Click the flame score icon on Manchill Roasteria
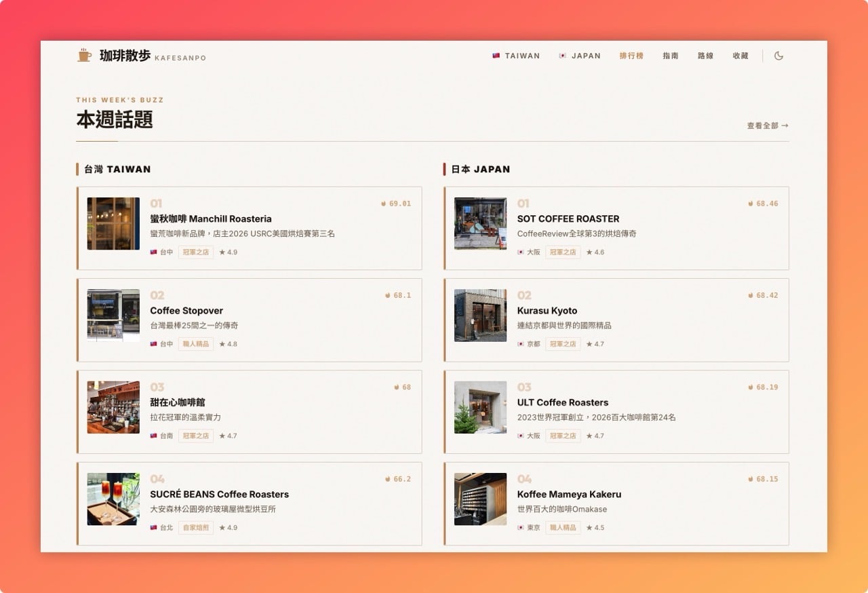Image resolution: width=868 pixels, height=593 pixels. [383, 204]
